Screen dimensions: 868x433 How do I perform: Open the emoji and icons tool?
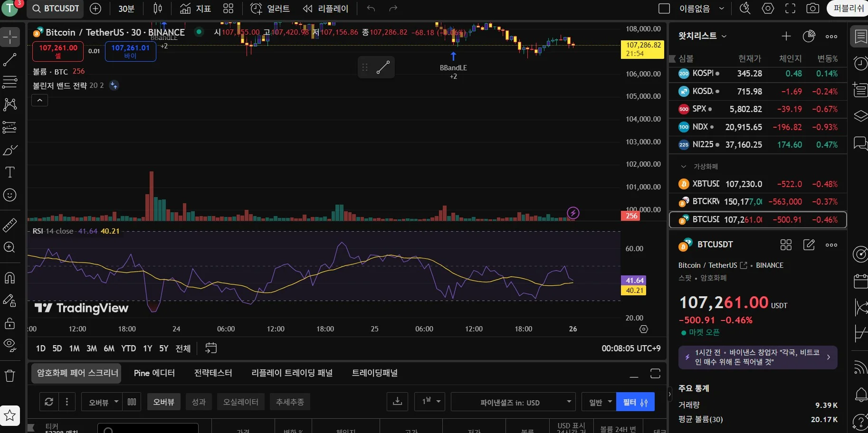(10, 195)
